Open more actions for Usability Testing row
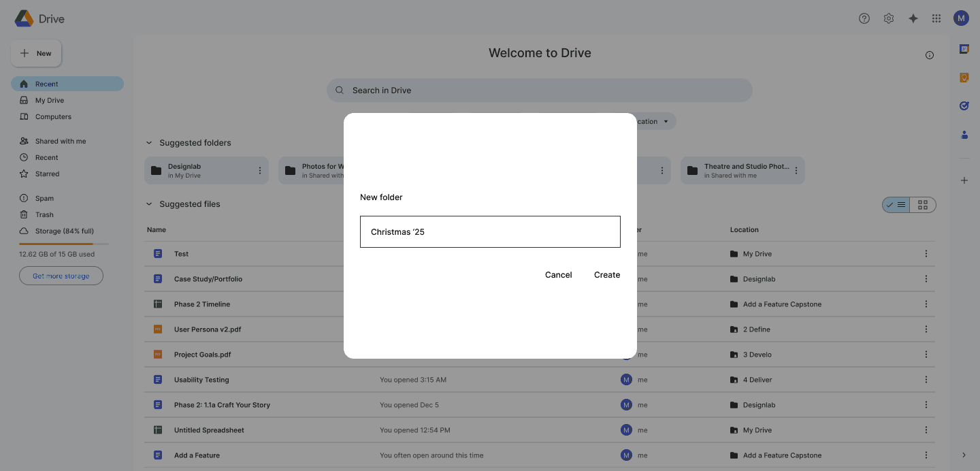The width and height of the screenshot is (980, 471). point(926,380)
